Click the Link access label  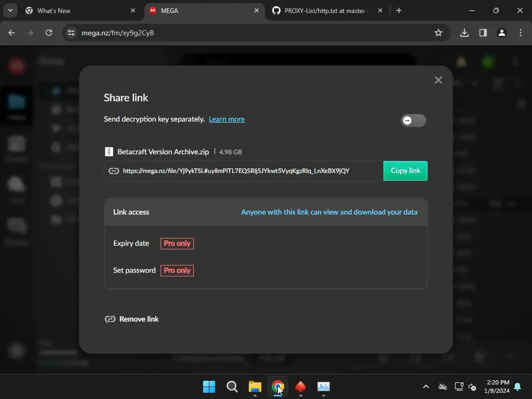131,212
